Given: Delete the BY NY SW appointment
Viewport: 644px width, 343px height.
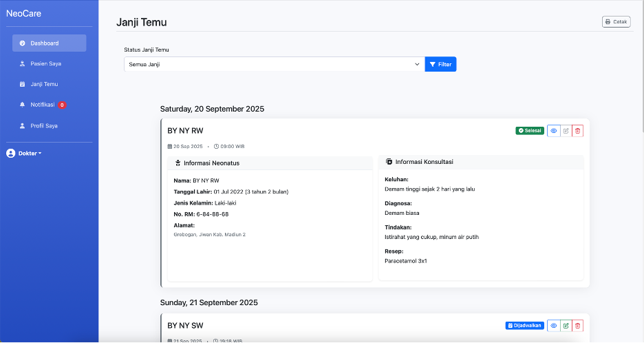Looking at the screenshot, I should (x=577, y=325).
